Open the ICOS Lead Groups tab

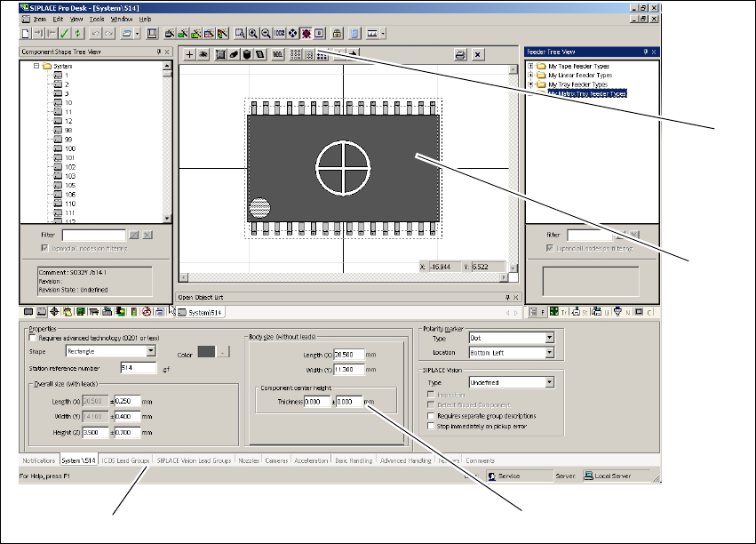click(124, 461)
